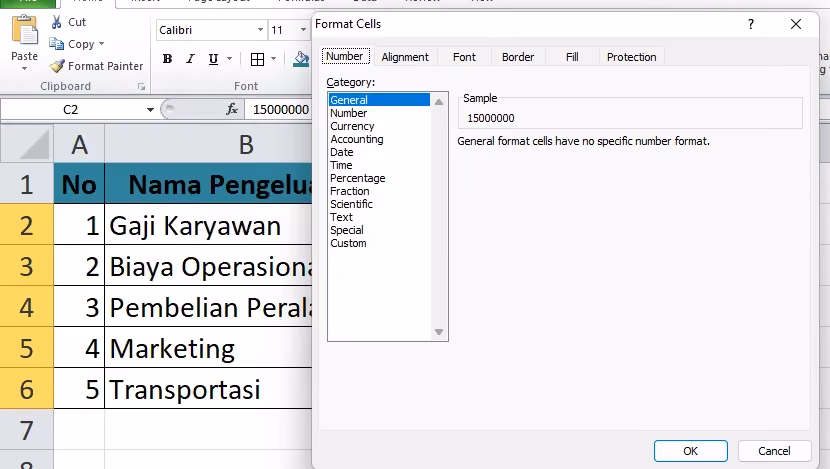This screenshot has height=469, width=830.
Task: Select General in Category list
Action: click(x=379, y=100)
